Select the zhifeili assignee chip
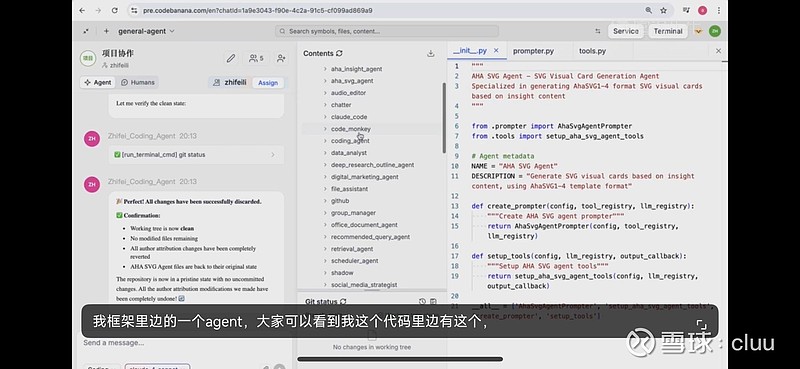Image resolution: width=800 pixels, height=369 pixels. coord(230,82)
